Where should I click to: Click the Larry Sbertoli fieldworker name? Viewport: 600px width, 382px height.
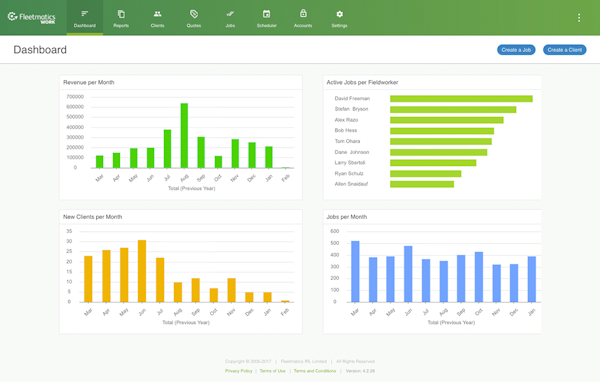350,163
